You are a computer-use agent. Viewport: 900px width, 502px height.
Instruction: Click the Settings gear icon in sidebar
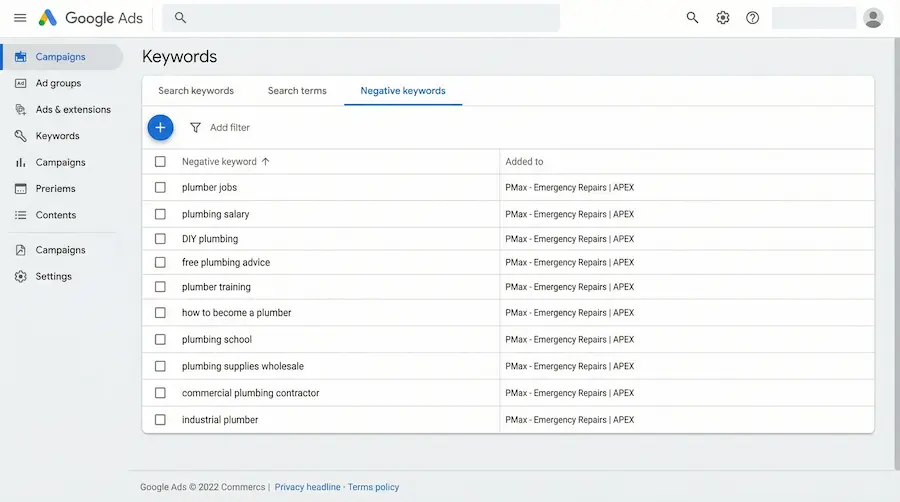click(21, 277)
